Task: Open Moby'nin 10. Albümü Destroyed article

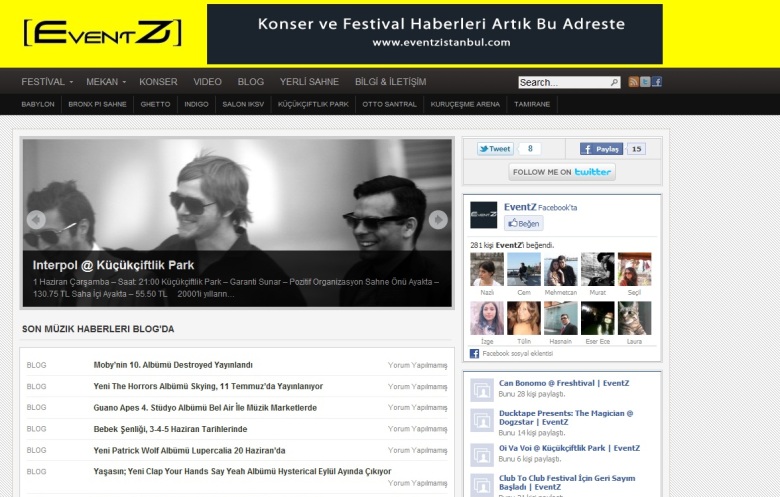Action: coord(173,365)
